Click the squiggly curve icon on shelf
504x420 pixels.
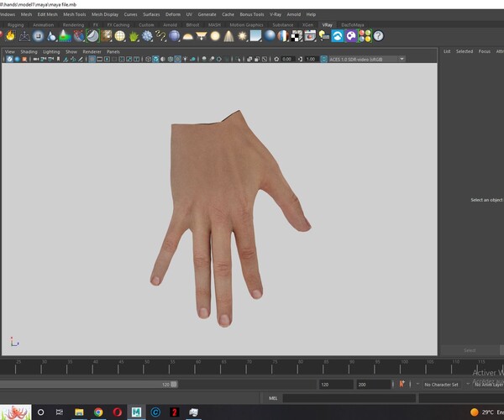[x=160, y=36]
